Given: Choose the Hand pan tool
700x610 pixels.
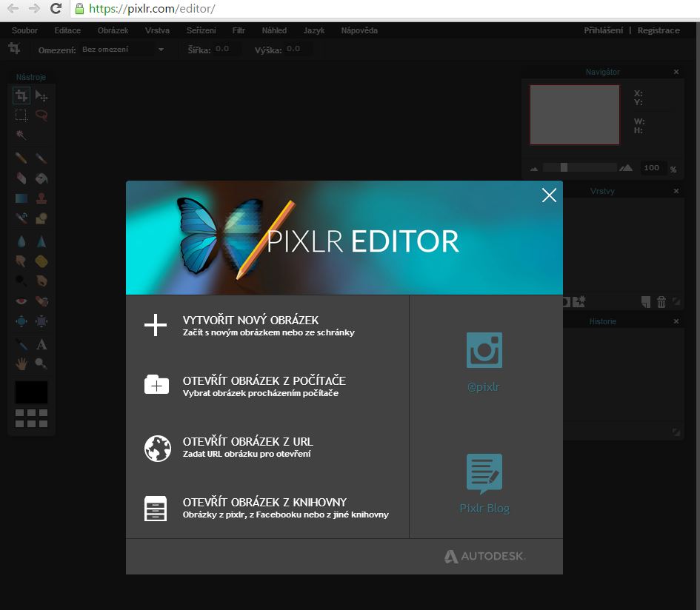Looking at the screenshot, I should 21,363.
